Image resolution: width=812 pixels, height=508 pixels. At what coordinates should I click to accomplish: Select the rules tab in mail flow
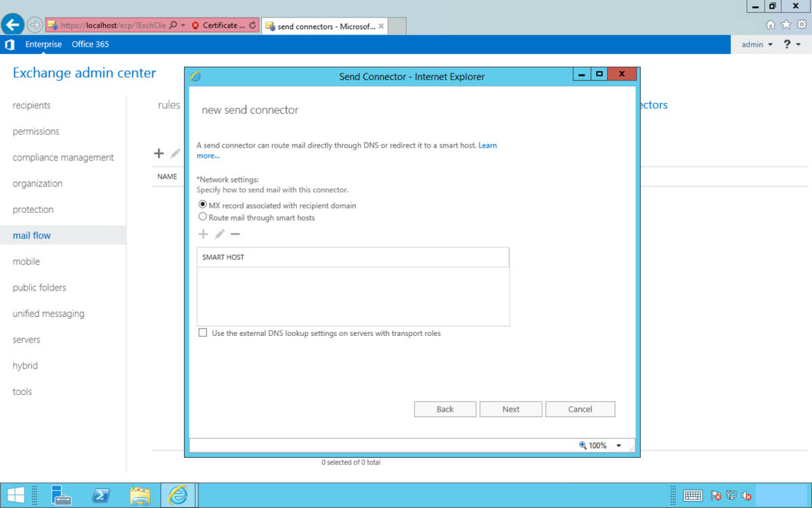coord(168,104)
